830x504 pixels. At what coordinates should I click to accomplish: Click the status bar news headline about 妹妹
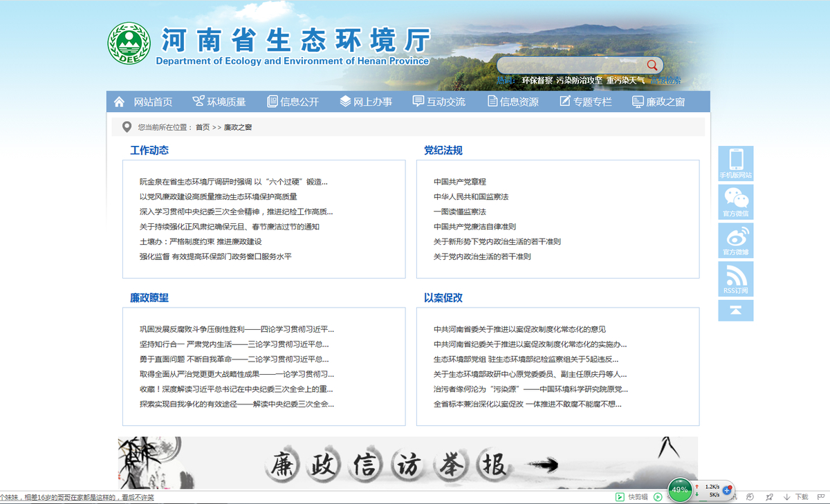click(77, 497)
